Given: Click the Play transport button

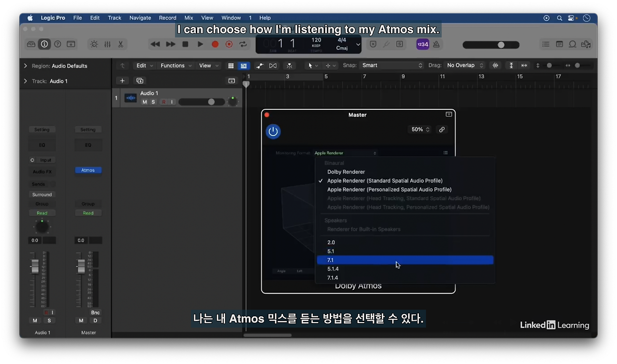Looking at the screenshot, I should point(200,44).
